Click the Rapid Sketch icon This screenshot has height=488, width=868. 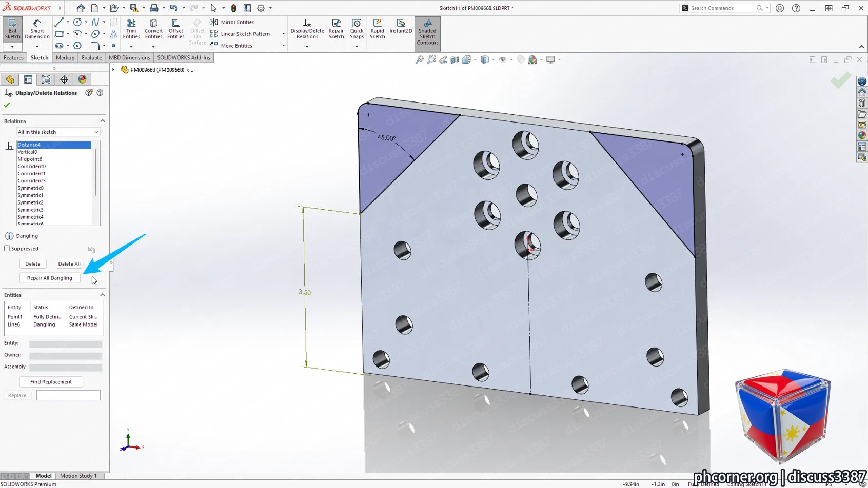377,29
